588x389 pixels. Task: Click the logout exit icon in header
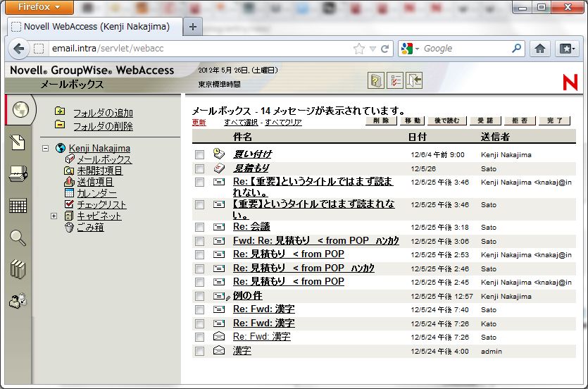point(414,80)
